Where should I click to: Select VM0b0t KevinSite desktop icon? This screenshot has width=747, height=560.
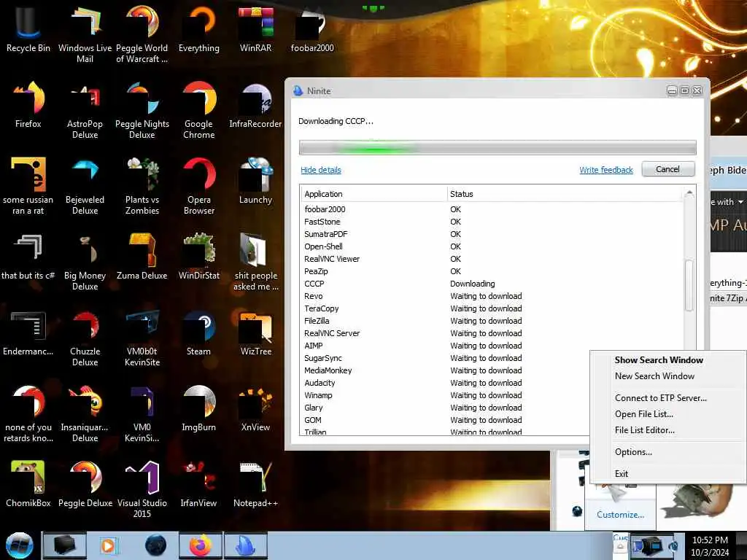click(x=142, y=338)
